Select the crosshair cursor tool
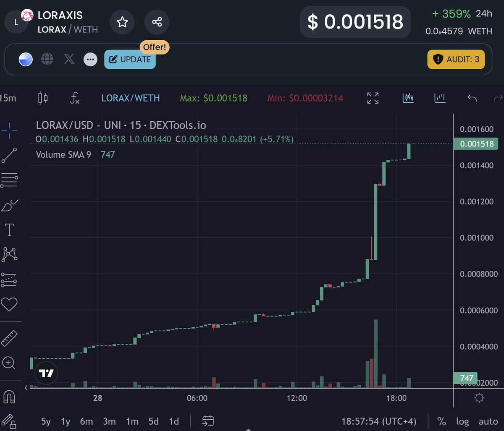Screen dimensions: 504x431 pyautogui.click(x=9, y=131)
